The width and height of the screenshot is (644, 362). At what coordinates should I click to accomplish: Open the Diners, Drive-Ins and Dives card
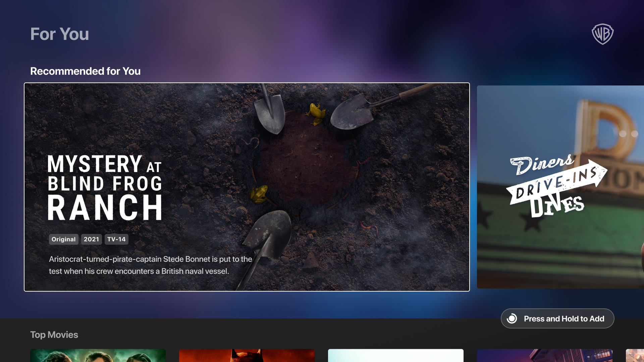point(560,187)
